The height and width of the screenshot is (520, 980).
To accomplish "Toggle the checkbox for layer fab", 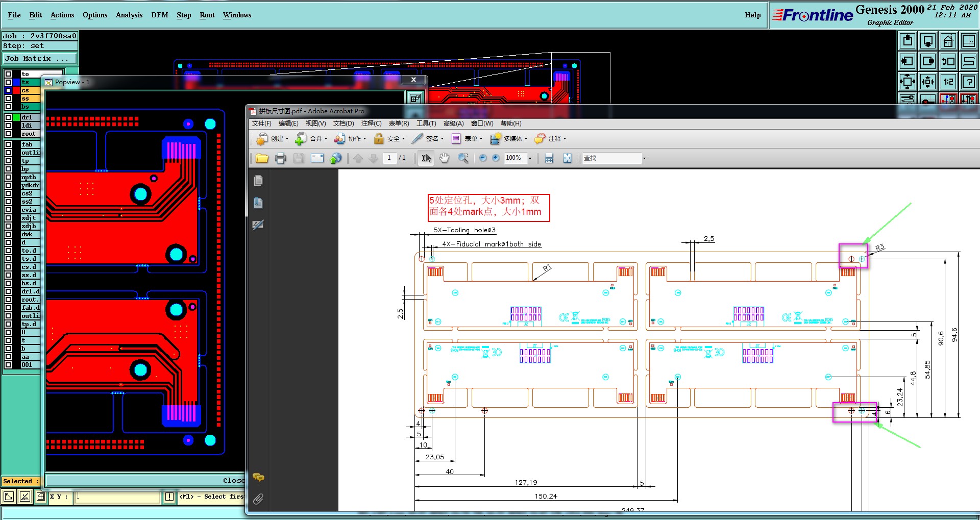I will tap(8, 144).
